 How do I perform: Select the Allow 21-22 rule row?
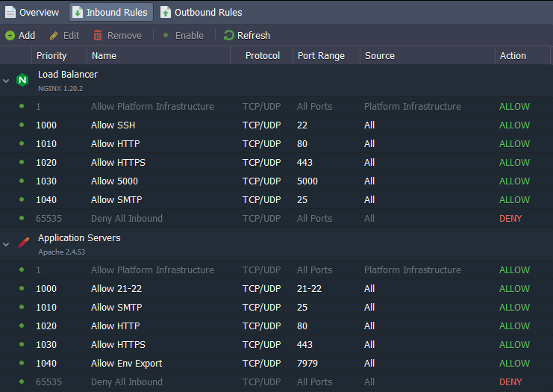point(276,289)
